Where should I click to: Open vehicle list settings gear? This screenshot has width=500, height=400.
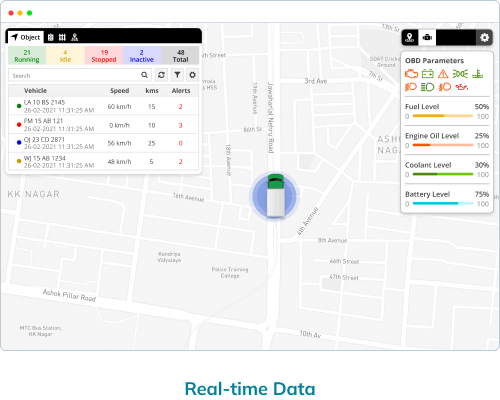pos(192,75)
